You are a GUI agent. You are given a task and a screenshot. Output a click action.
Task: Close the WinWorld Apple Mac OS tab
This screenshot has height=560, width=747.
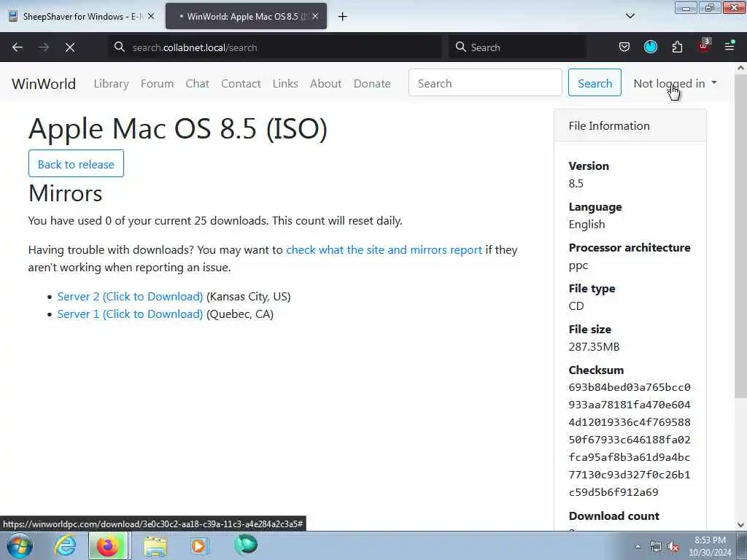[x=315, y=16]
